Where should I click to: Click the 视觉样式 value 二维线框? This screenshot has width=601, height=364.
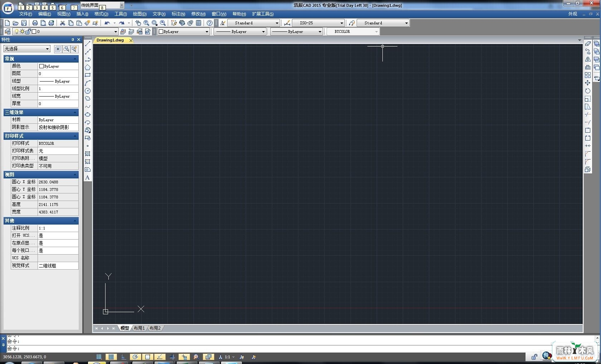pyautogui.click(x=58, y=266)
